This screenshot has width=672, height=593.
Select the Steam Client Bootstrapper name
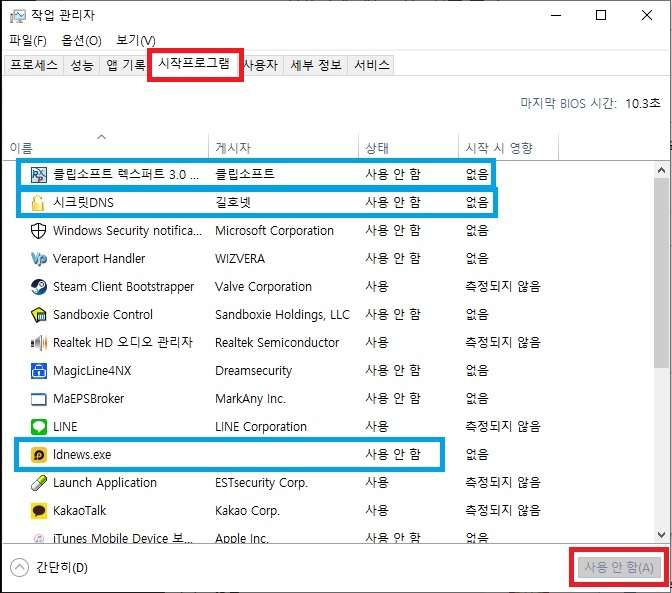pyautogui.click(x=123, y=287)
